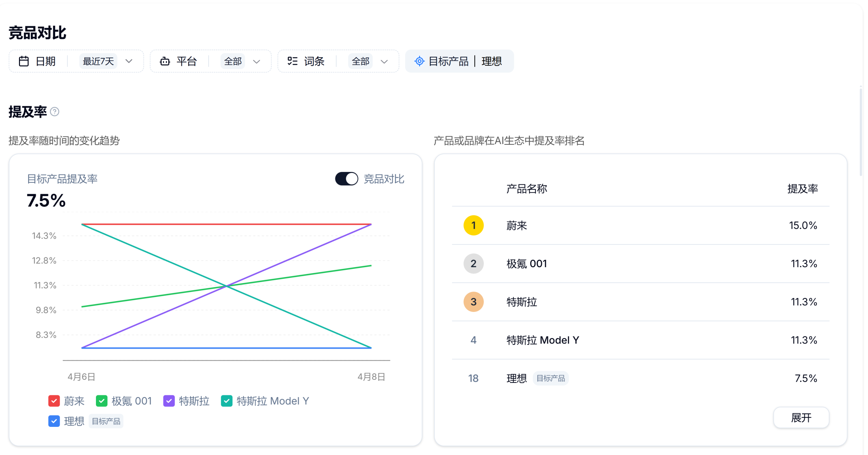868x455 pixels.
Task: Uncheck the 蔚来 legend checkbox
Action: click(x=54, y=401)
